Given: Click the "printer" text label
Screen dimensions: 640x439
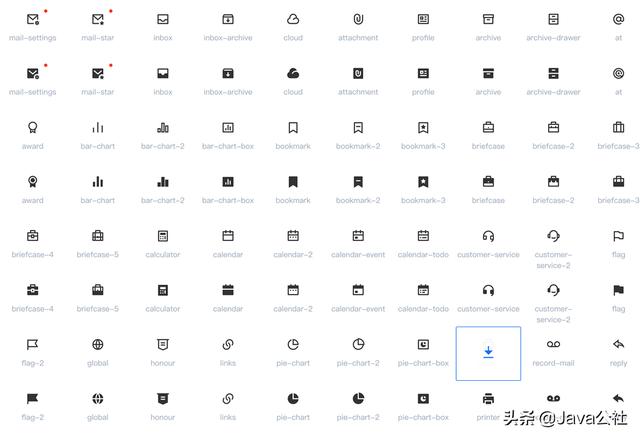Looking at the screenshot, I should [488, 417].
